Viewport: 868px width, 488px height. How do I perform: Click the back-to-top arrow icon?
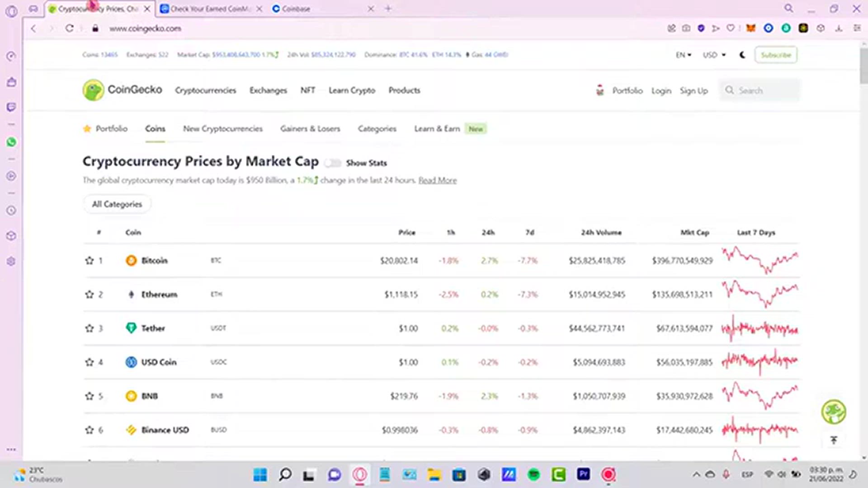pyautogui.click(x=834, y=440)
